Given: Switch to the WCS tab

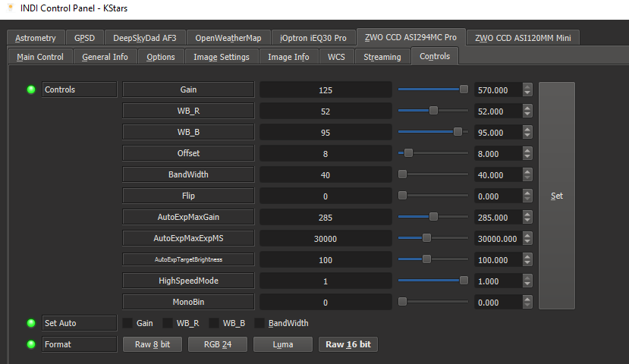Looking at the screenshot, I should (x=336, y=57).
